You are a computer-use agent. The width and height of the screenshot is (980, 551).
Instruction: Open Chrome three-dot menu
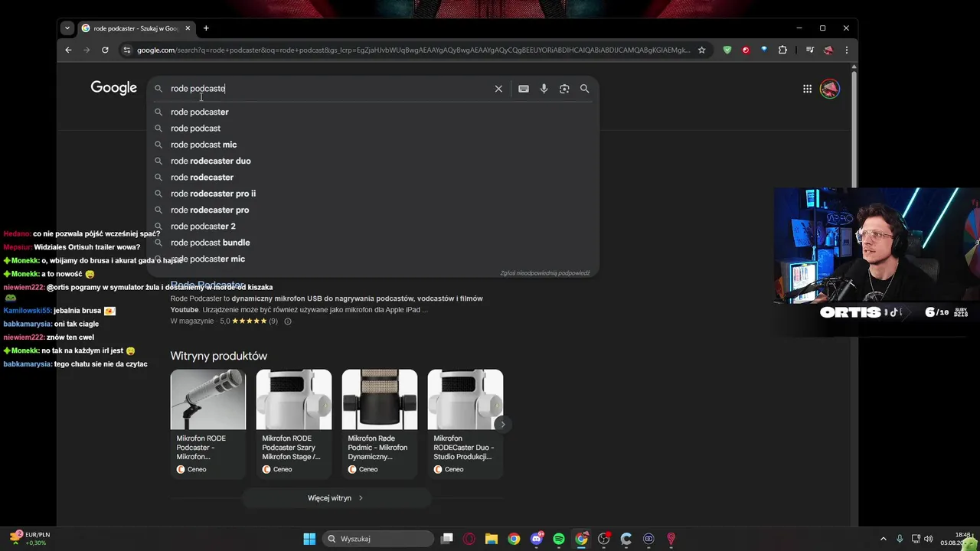tap(846, 50)
